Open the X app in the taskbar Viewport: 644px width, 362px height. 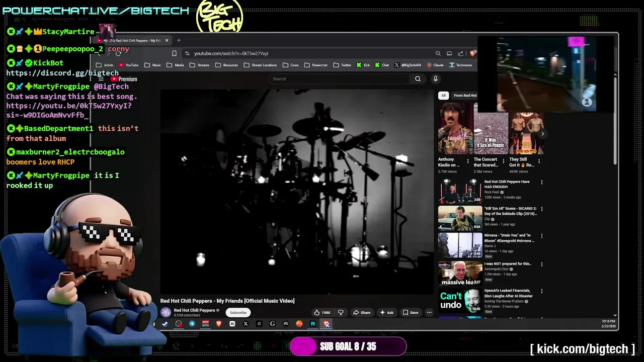click(246, 324)
